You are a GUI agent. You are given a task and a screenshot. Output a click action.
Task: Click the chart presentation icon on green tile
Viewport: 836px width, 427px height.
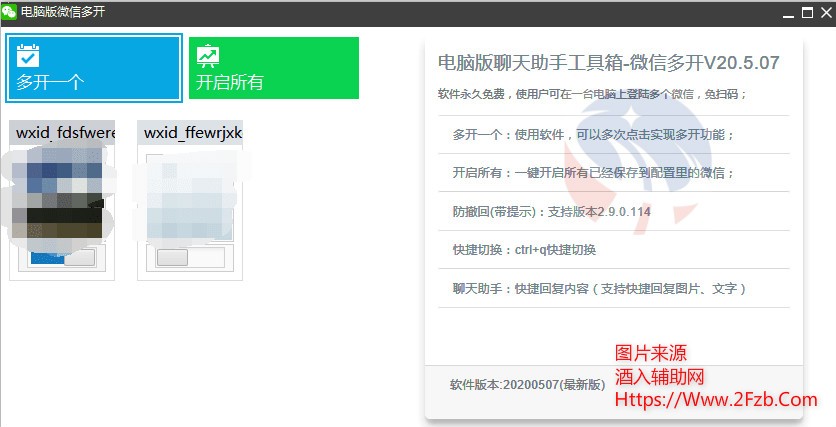(208, 57)
